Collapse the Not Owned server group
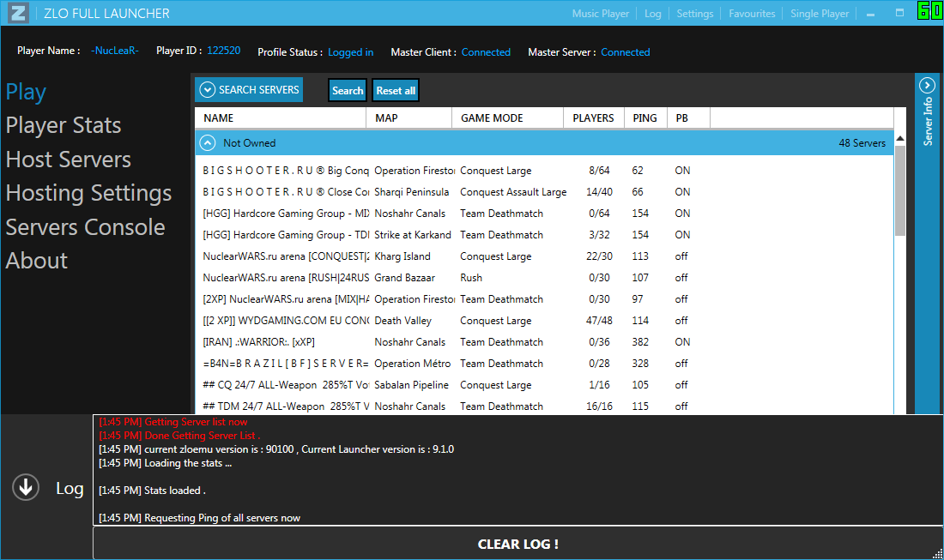 (207, 142)
